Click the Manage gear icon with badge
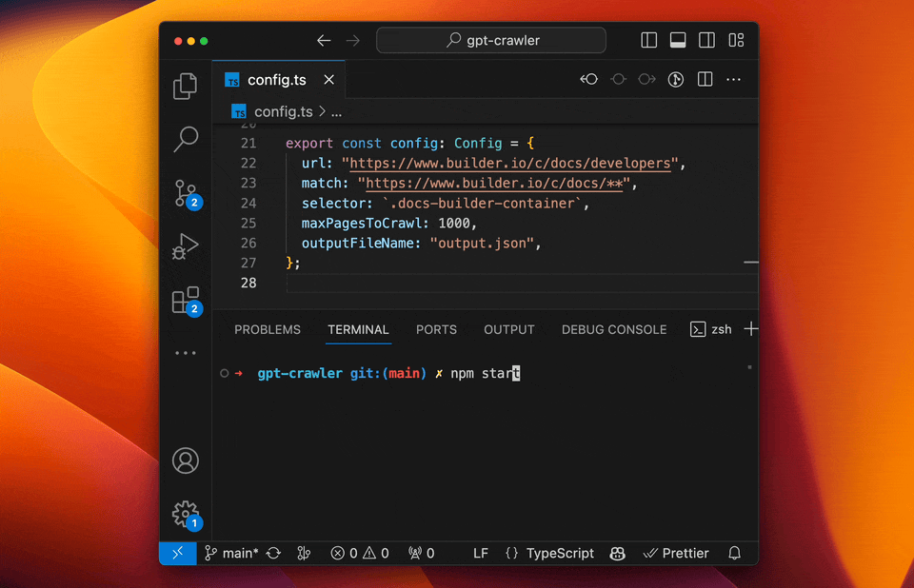Viewport: 914px width, 588px height. coord(186,512)
